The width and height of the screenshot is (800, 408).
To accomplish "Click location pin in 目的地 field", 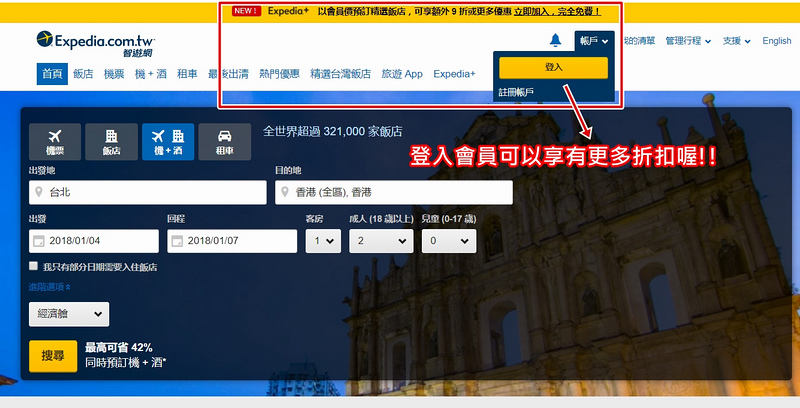I will click(285, 192).
